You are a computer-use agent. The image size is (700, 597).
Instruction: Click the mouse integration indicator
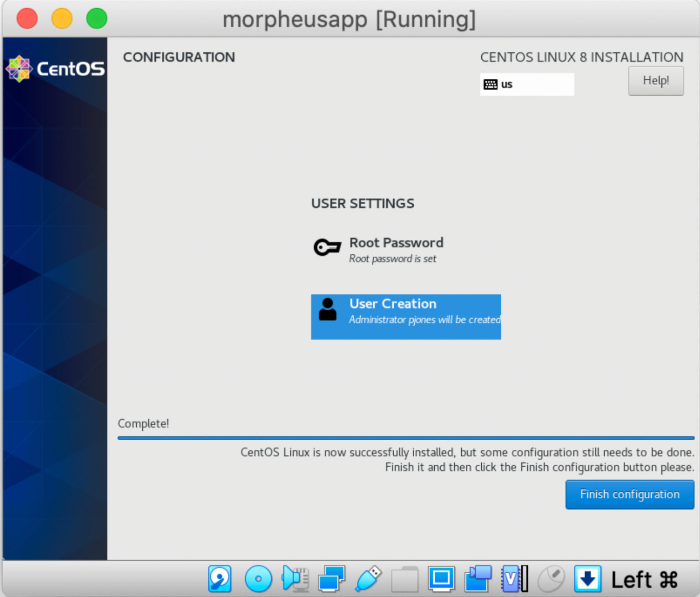(x=551, y=579)
